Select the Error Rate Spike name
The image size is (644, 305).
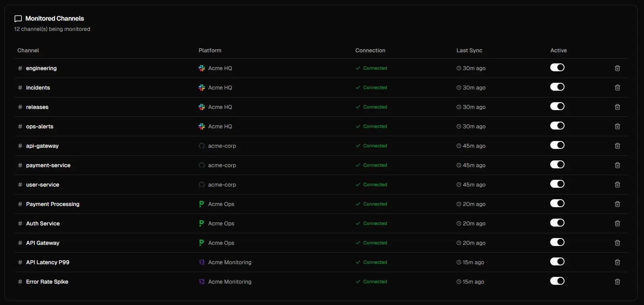tap(47, 282)
